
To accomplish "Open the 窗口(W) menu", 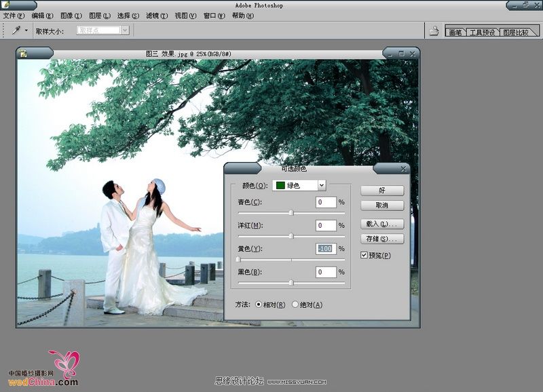I will [x=214, y=16].
